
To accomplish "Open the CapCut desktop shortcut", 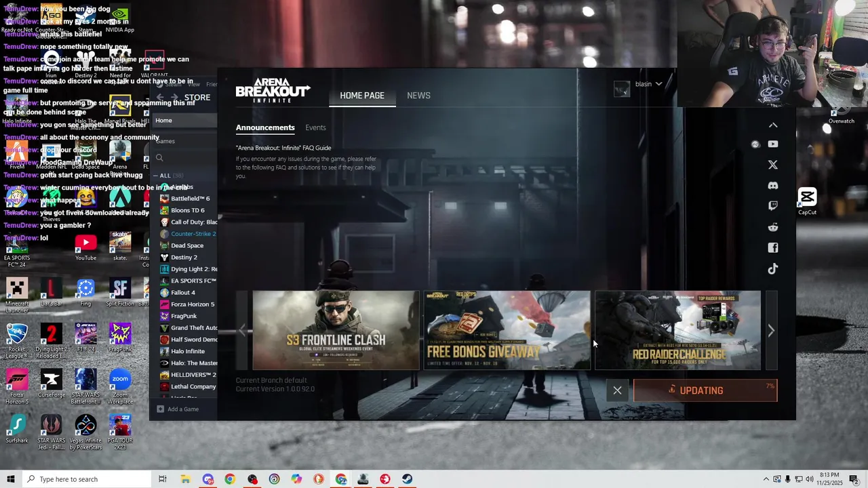I will (807, 201).
